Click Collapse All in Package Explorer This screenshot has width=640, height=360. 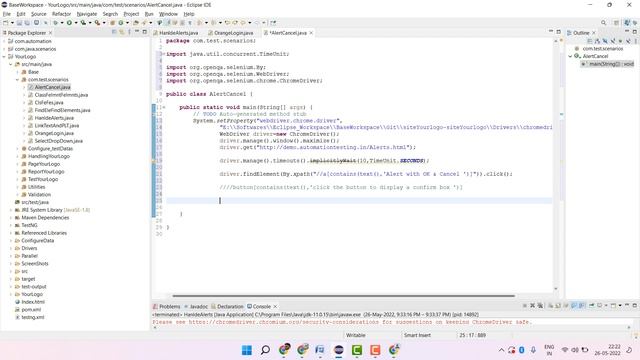pyautogui.click(x=114, y=32)
